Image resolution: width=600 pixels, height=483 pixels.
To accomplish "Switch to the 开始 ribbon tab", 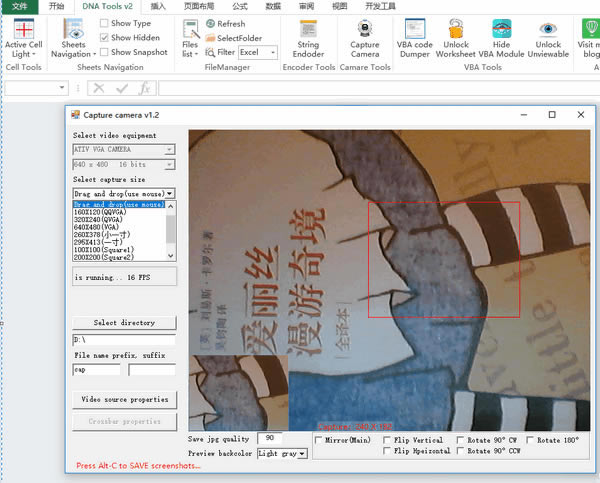I will coord(56,7).
